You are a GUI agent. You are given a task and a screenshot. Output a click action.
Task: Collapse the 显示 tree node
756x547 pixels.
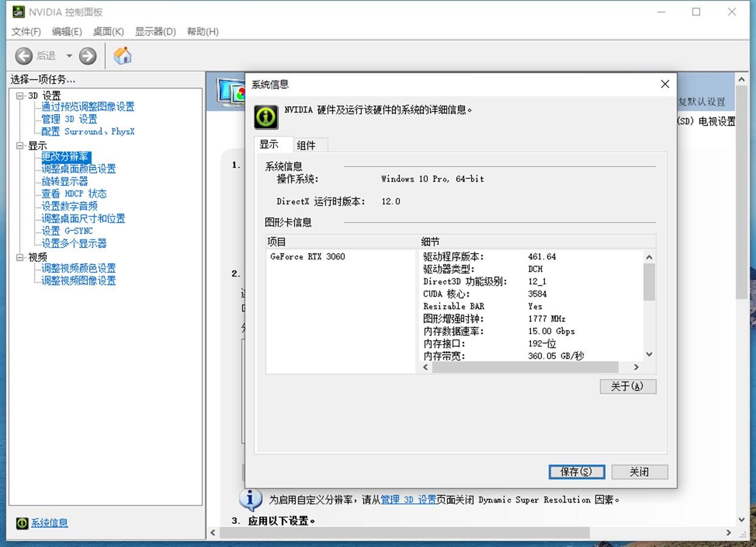pyautogui.click(x=20, y=146)
